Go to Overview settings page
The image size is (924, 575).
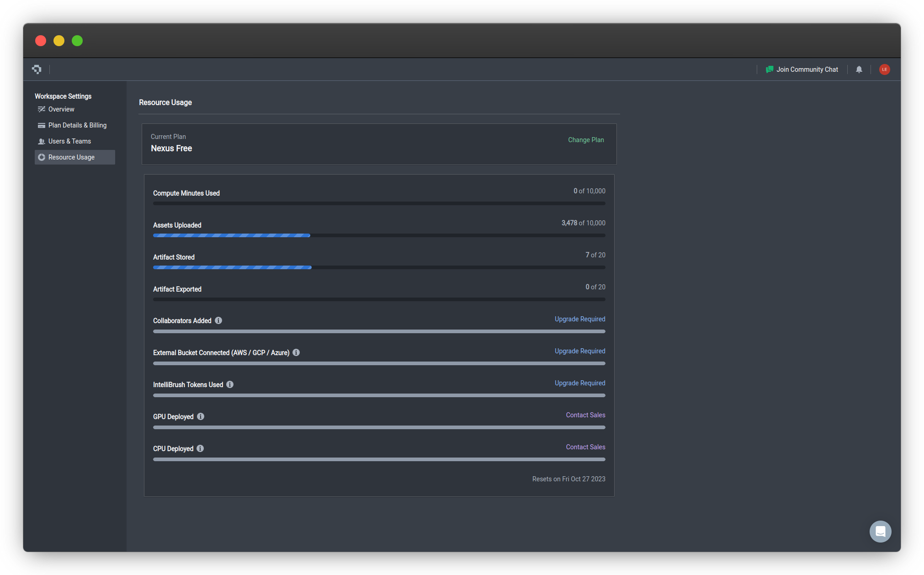(x=75, y=109)
